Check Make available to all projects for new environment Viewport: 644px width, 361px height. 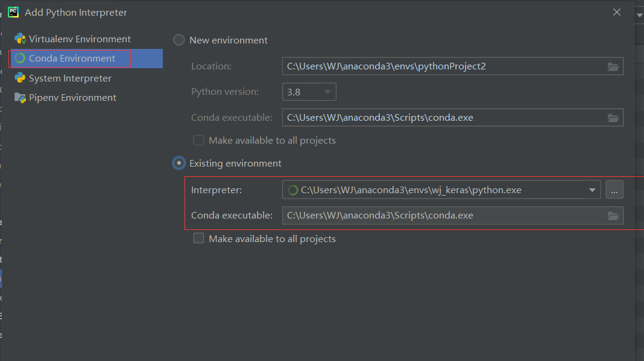[198, 139]
